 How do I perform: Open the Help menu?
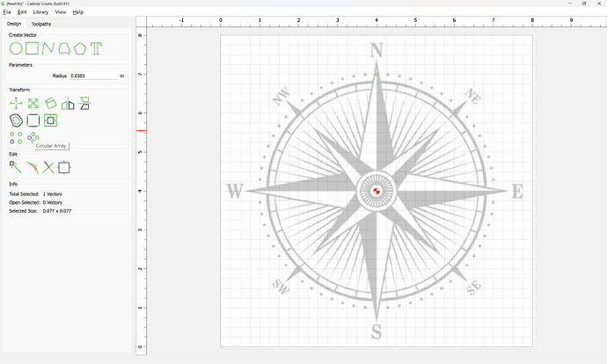pos(78,12)
